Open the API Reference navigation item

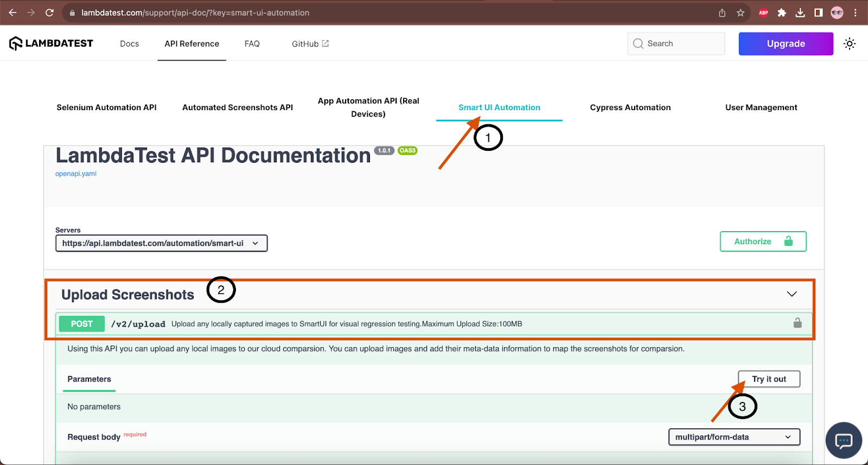(192, 44)
